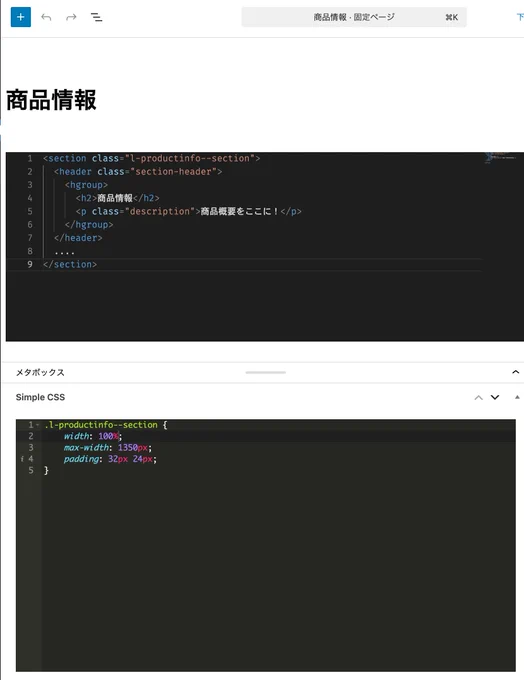Click the p class="description" code line

tap(188, 211)
